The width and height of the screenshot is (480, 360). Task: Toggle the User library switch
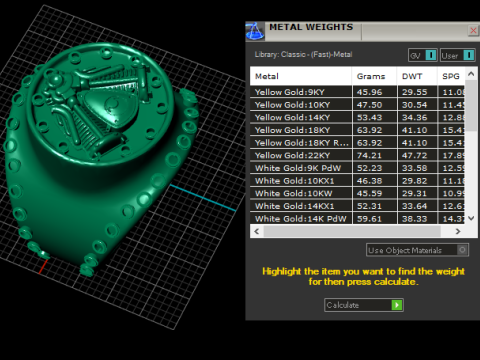[x=468, y=55]
